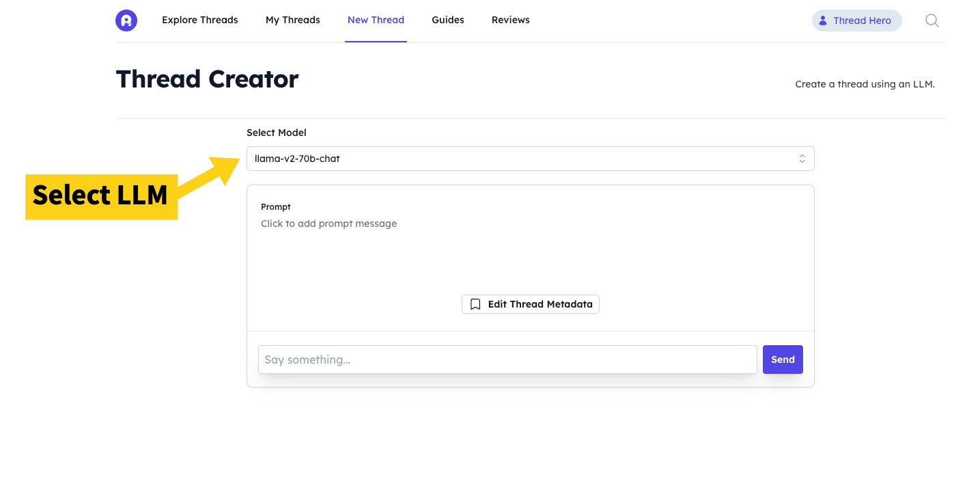
Task: Click the Select Model label
Action: pos(276,133)
